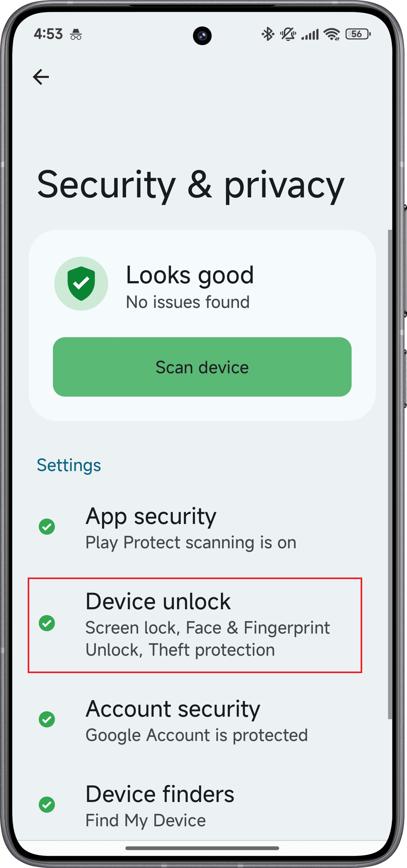
Task: Click the green shield checkmark icon
Action: [81, 283]
